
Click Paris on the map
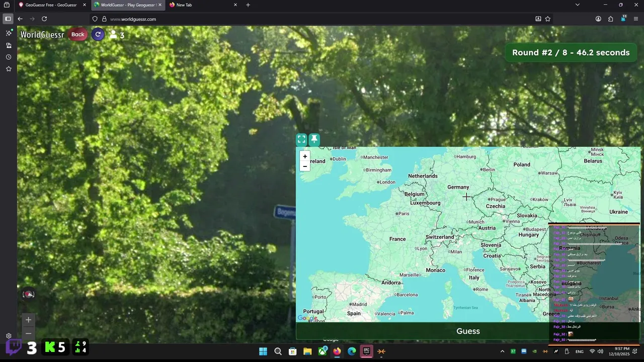point(402,213)
